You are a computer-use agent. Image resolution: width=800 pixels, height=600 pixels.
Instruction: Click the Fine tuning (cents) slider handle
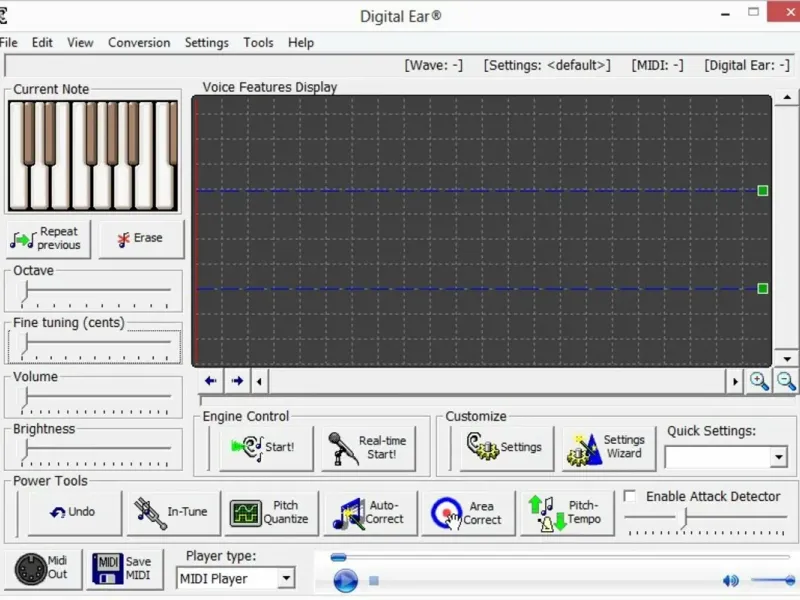coord(25,345)
